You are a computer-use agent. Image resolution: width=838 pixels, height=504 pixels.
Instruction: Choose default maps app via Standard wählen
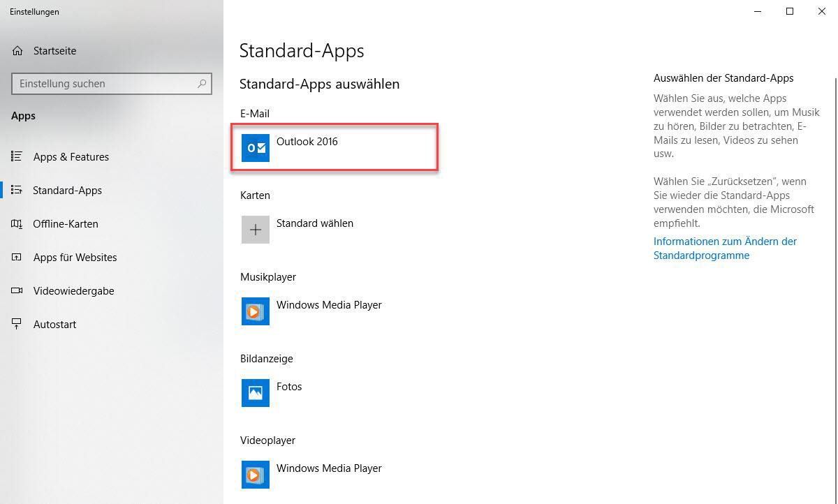315,223
